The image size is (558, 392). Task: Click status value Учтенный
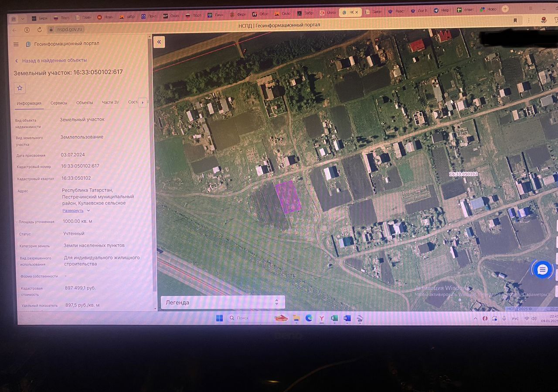[x=74, y=233]
